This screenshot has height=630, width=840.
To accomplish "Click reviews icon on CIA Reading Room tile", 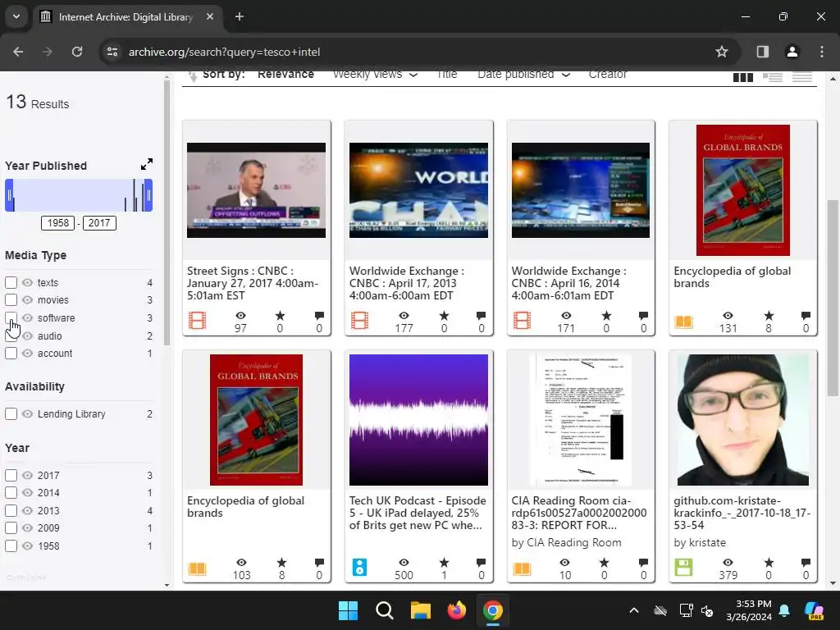I will (x=643, y=562).
